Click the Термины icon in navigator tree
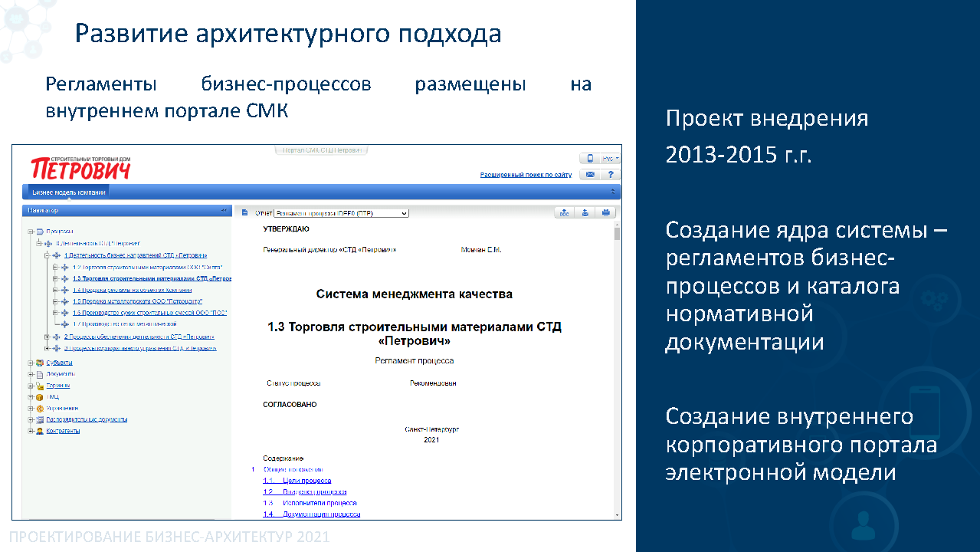The image size is (980, 552). (x=40, y=386)
